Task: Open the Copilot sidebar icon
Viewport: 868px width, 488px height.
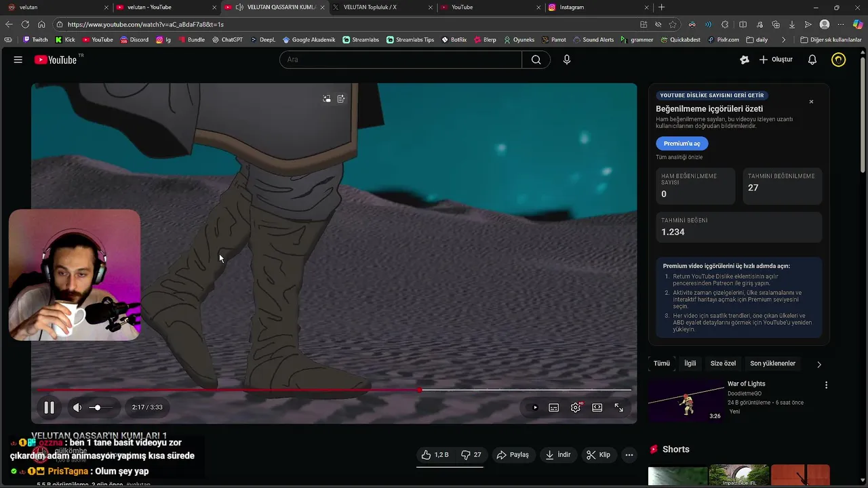Action: click(858, 24)
